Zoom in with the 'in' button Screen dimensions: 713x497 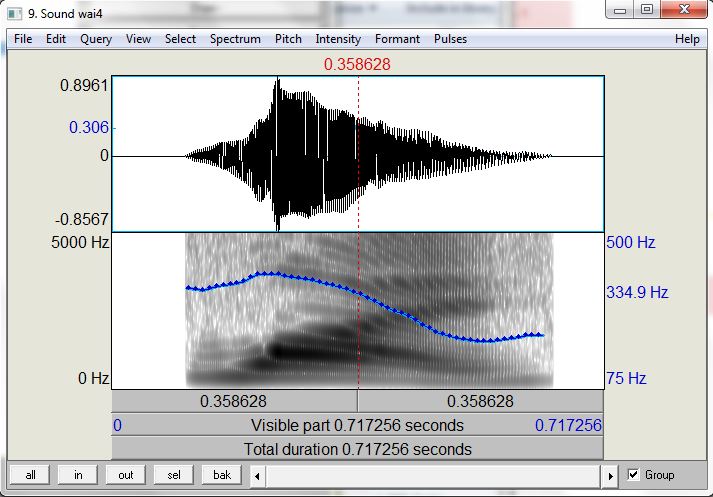78,475
